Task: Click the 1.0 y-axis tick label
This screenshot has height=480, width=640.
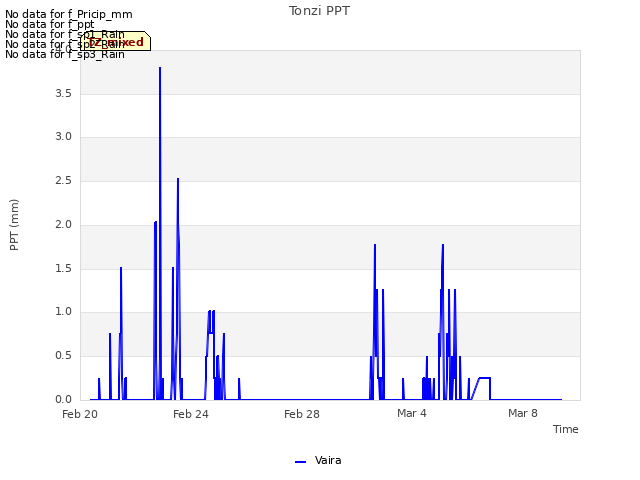Action: (x=63, y=312)
